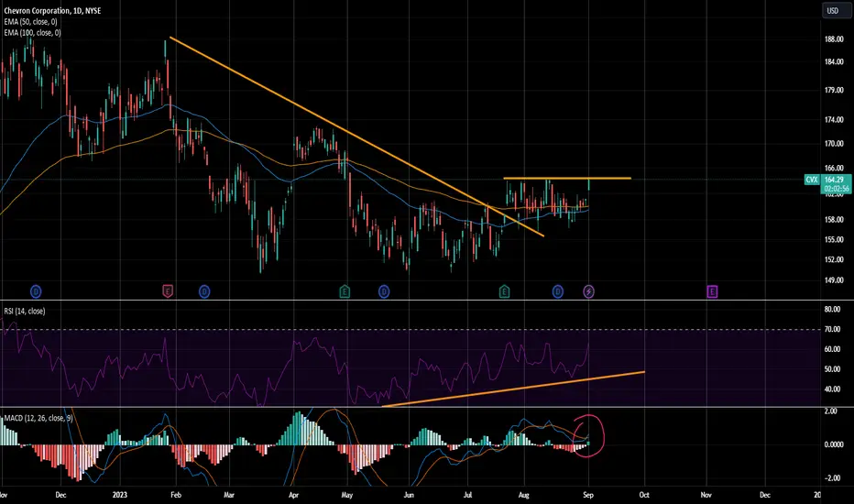
Task: Select the RSI (14, close) indicator legend
Action: point(25,312)
